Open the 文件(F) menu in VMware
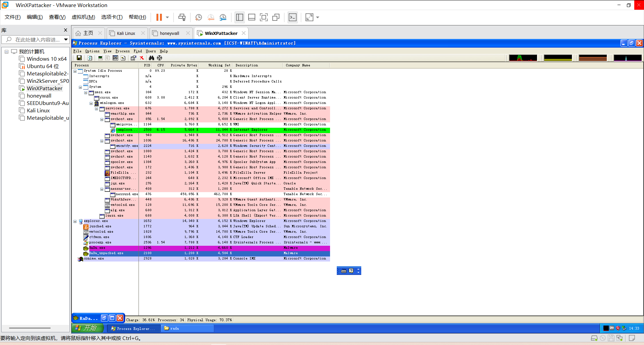Image resolution: width=644 pixels, height=345 pixels. (13, 17)
